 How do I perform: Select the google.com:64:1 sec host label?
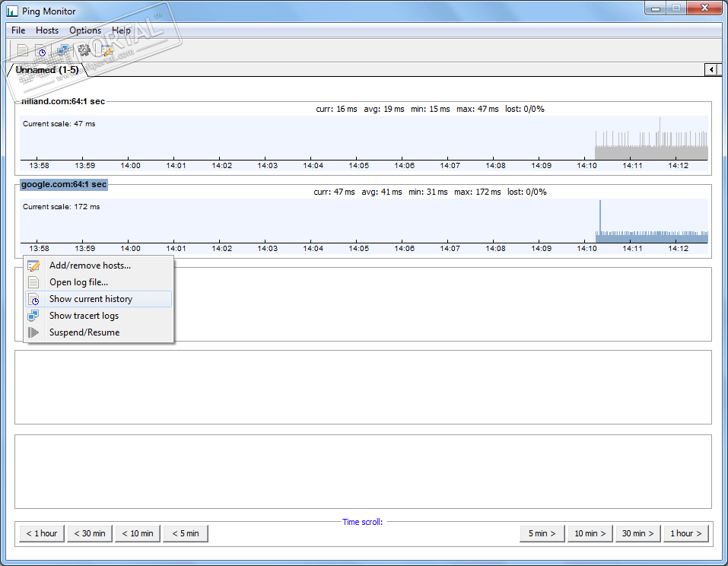[64, 184]
